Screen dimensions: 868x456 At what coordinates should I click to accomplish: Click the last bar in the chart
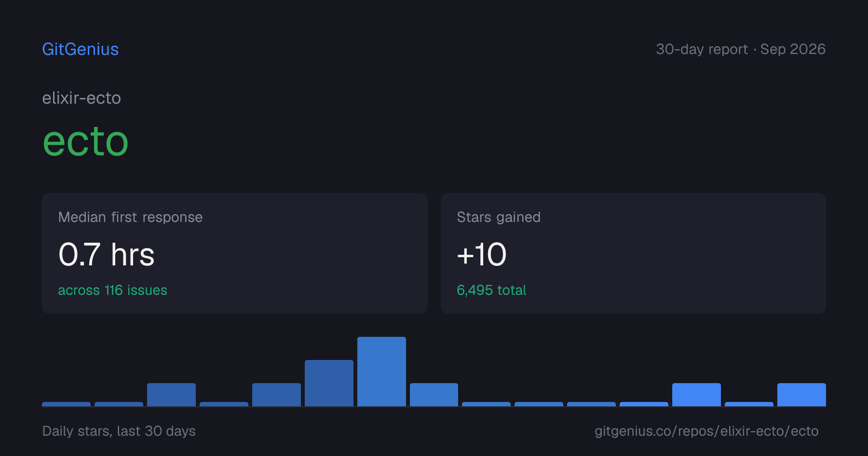(801, 395)
